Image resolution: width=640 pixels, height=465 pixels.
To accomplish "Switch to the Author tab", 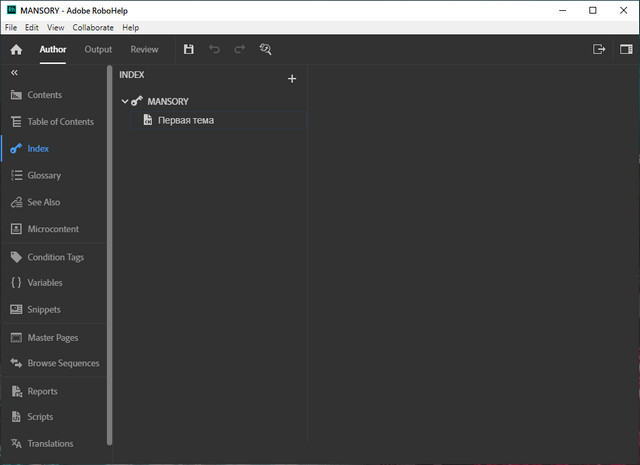I will coord(53,49).
